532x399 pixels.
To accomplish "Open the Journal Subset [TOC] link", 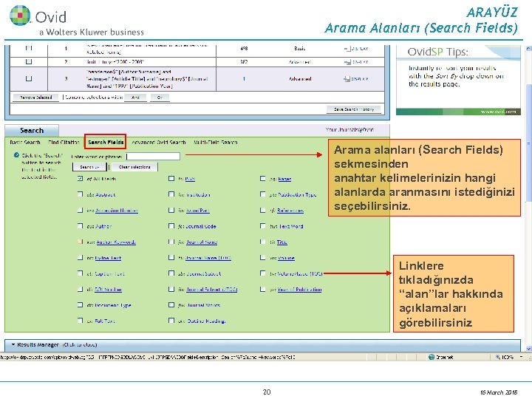I will (212, 290).
